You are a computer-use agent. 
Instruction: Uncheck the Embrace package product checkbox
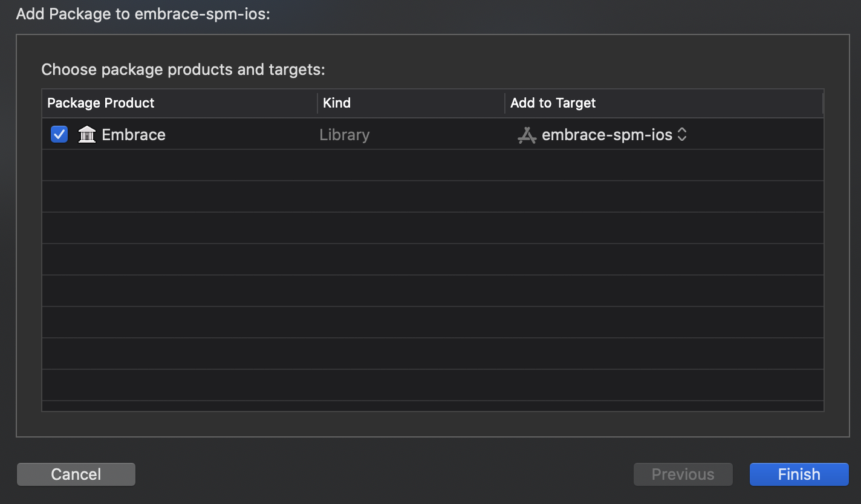(x=59, y=134)
